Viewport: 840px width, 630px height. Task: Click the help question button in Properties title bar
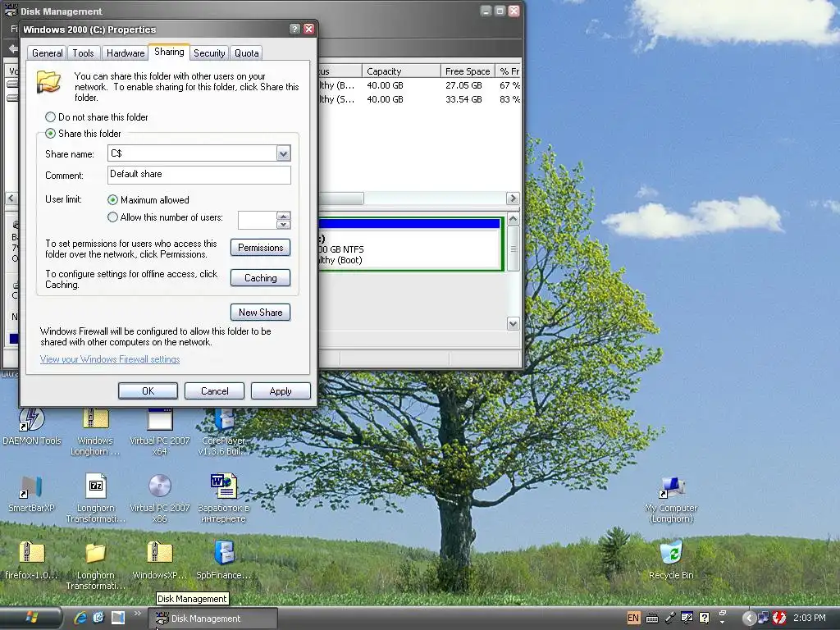tap(294, 29)
